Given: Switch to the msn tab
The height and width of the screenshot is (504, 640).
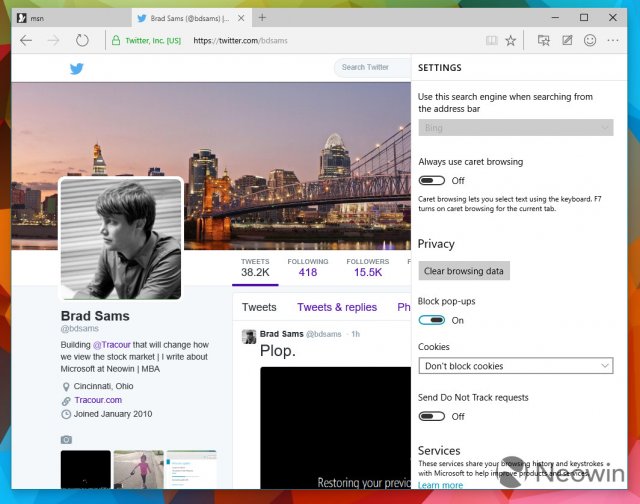Looking at the screenshot, I should [x=72, y=18].
